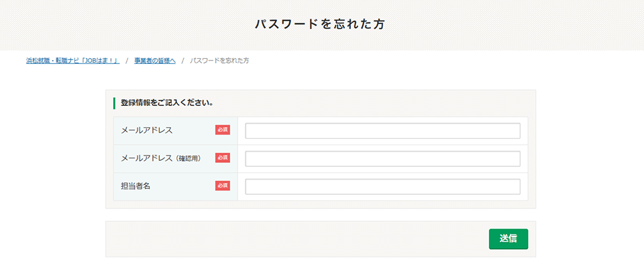The width and height of the screenshot is (644, 268).
Task: Click the empty panel area left of 送信
Action: pos(295,239)
